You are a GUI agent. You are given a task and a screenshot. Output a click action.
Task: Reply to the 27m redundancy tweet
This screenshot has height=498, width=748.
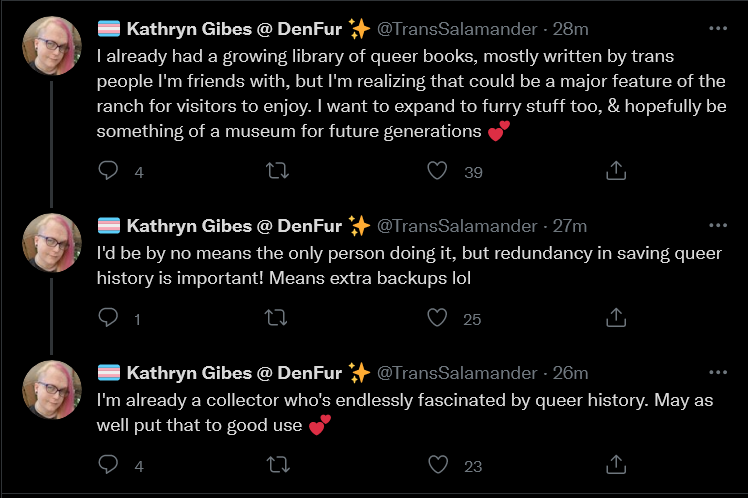tap(108, 317)
